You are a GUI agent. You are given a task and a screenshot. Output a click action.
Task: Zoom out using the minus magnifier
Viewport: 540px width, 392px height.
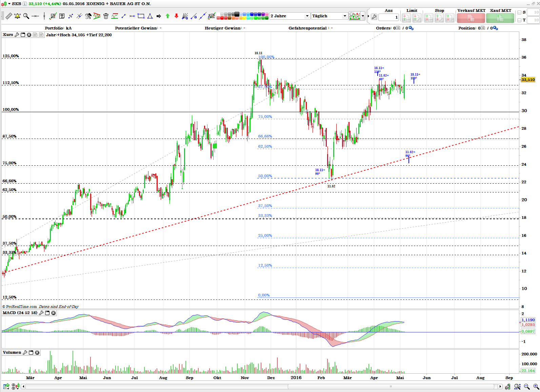coord(527,387)
